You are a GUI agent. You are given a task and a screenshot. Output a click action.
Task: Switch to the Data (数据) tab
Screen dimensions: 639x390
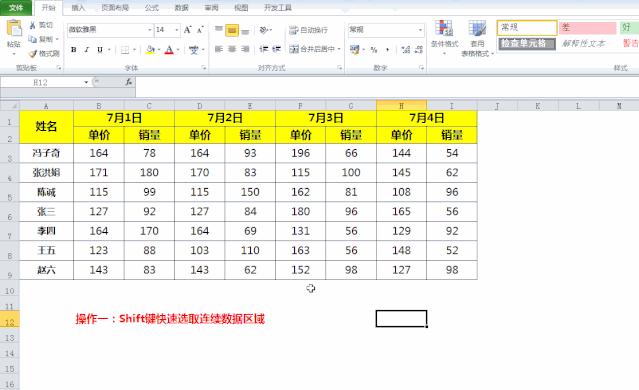pos(181,7)
